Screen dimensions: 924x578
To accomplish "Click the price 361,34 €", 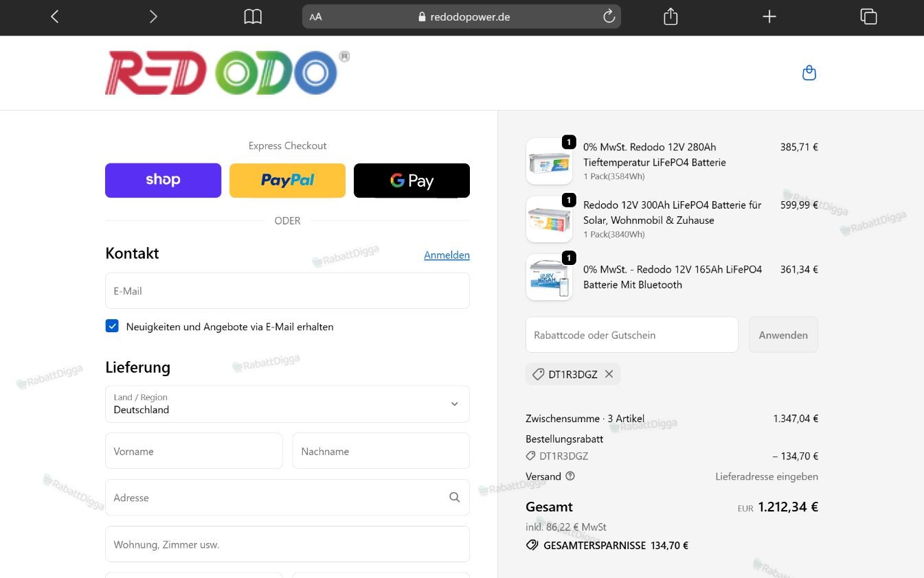I will [x=799, y=270].
